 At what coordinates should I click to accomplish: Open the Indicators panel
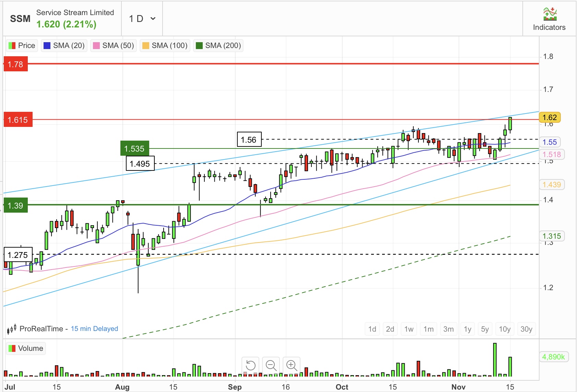pos(549,19)
